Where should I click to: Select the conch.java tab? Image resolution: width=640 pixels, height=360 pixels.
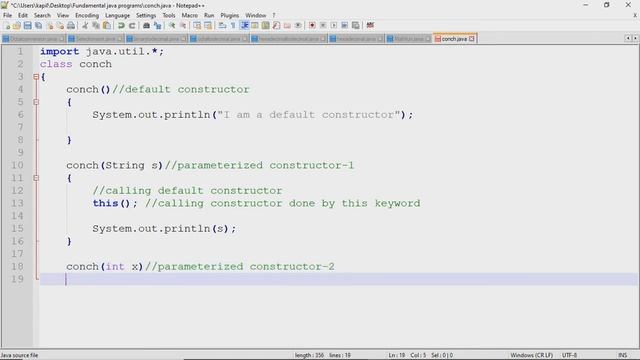(454, 39)
